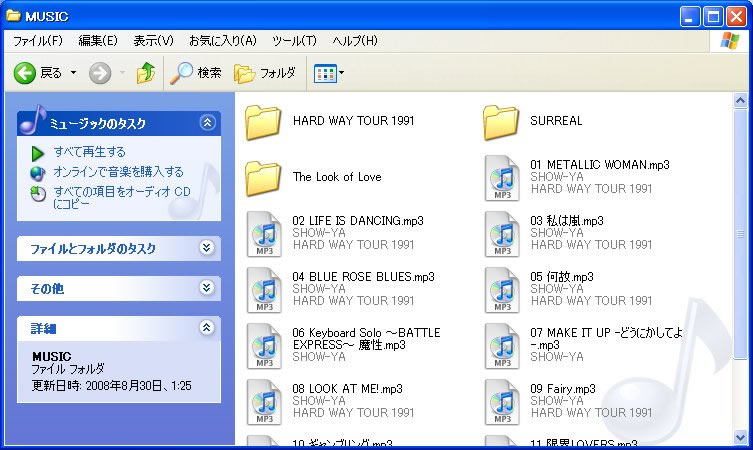The width and height of the screenshot is (753, 450).
Task: Select the 07 MAKE IT UP mp3 icon
Action: coord(502,346)
